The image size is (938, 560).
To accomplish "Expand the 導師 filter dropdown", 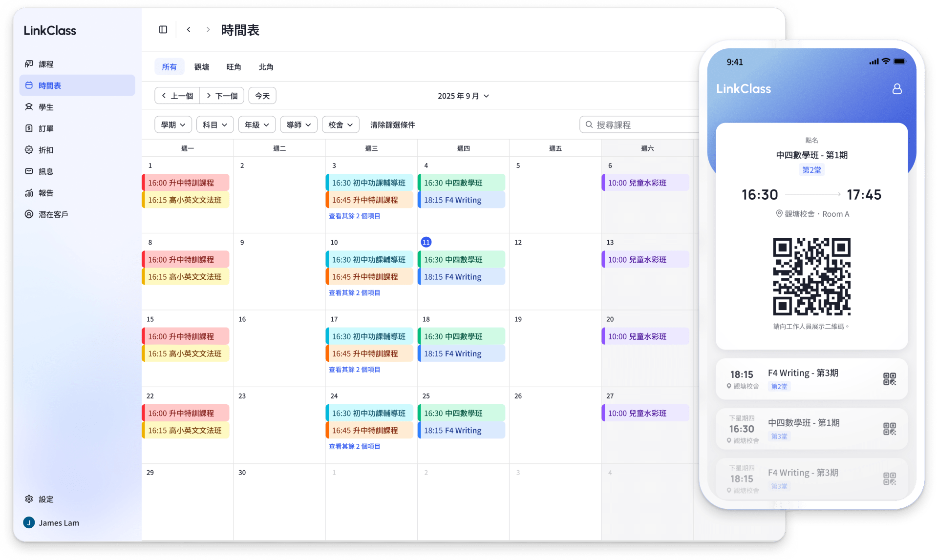I will (x=299, y=124).
